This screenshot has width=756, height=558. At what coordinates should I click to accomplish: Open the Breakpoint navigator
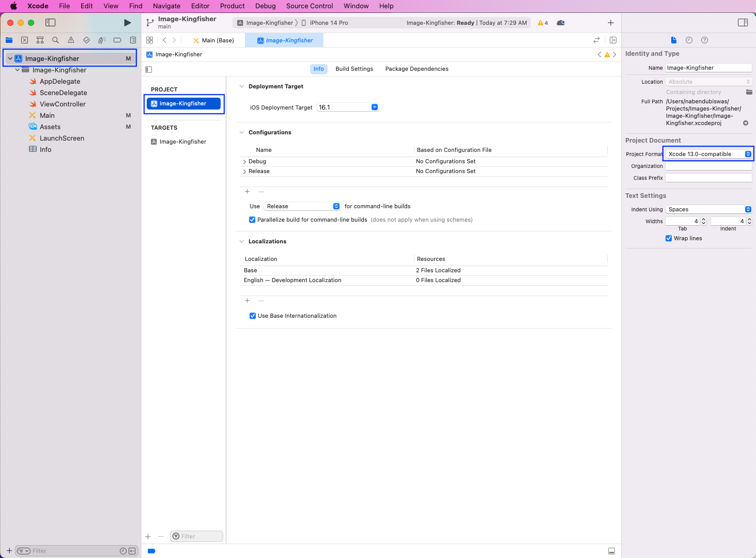pos(117,40)
